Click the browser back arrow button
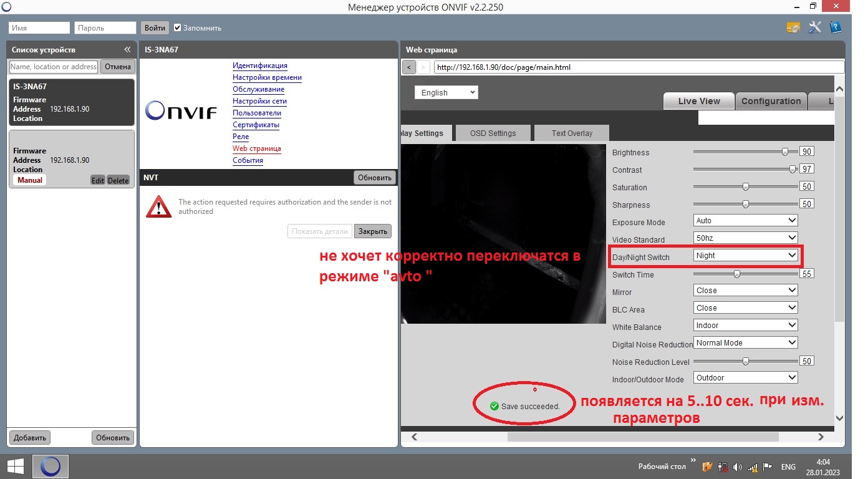The height and width of the screenshot is (479, 868). click(x=409, y=67)
